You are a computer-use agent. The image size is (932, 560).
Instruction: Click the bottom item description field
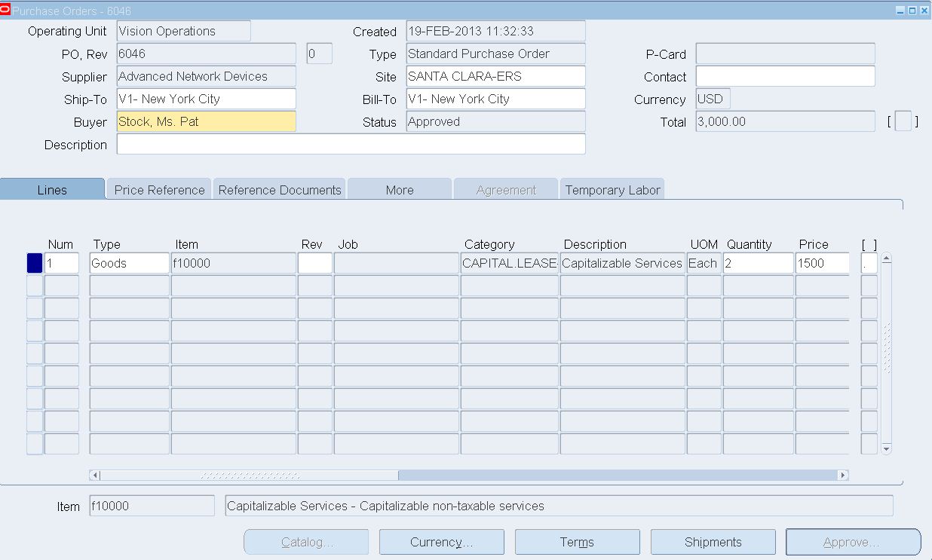pos(560,506)
